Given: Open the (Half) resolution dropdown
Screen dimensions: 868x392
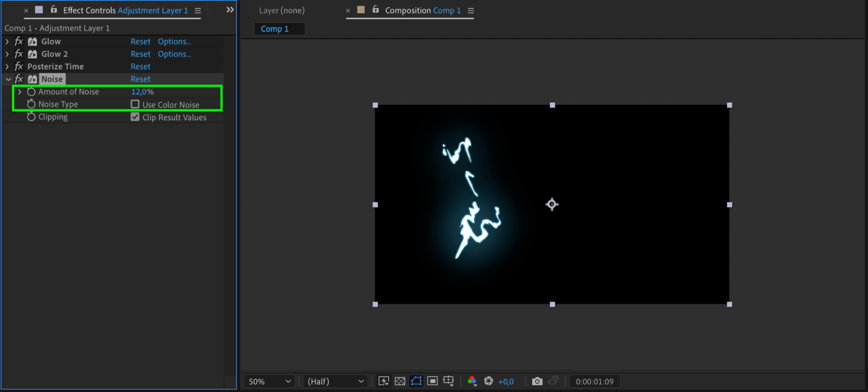Looking at the screenshot, I should click(x=335, y=381).
